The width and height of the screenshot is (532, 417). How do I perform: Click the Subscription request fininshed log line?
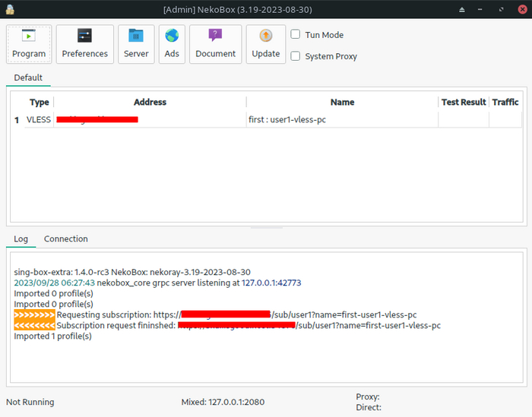(x=227, y=325)
